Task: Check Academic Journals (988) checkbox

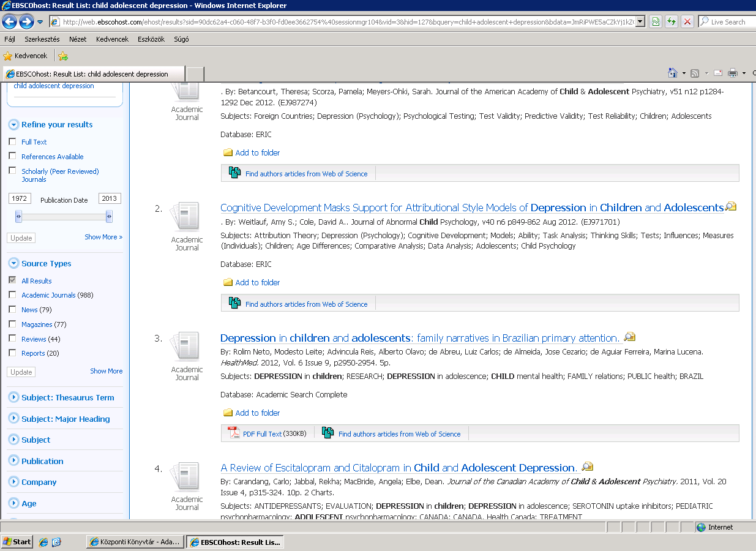Action: (12, 294)
